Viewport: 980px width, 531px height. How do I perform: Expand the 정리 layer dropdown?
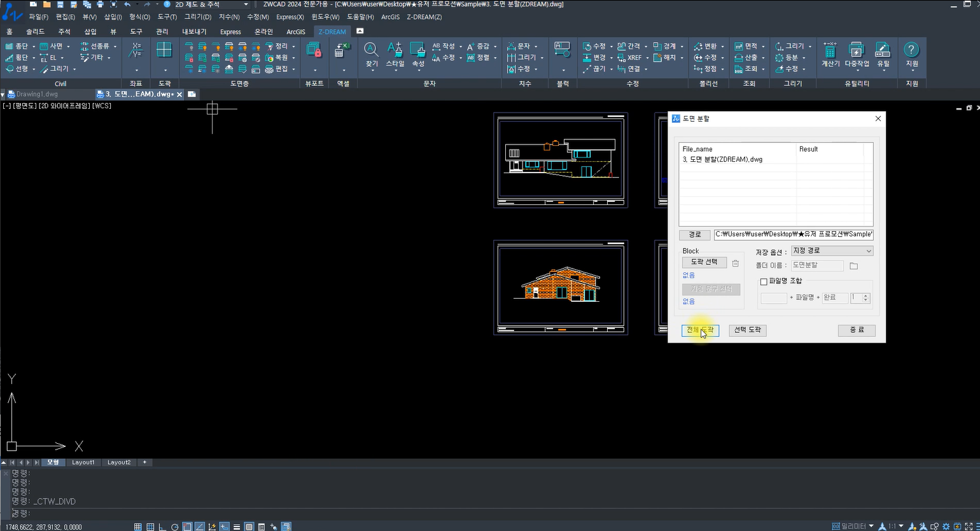(293, 46)
